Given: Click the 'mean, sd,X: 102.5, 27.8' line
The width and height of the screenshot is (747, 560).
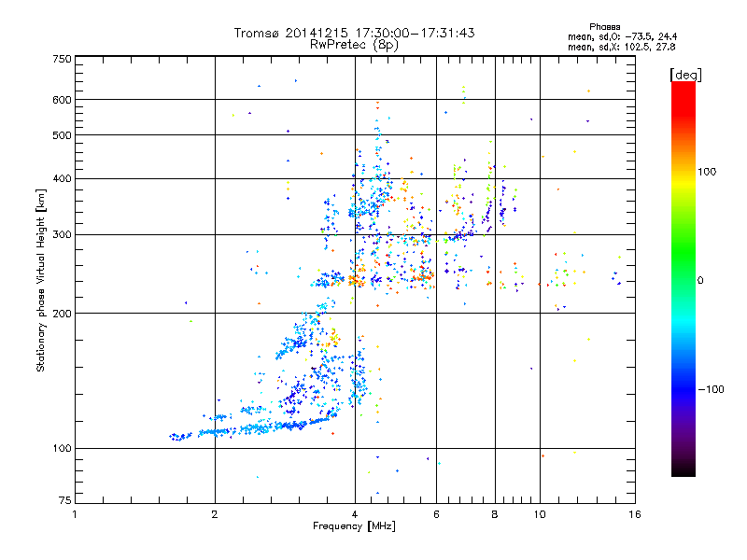Looking at the screenshot, I should pyautogui.click(x=621, y=47).
